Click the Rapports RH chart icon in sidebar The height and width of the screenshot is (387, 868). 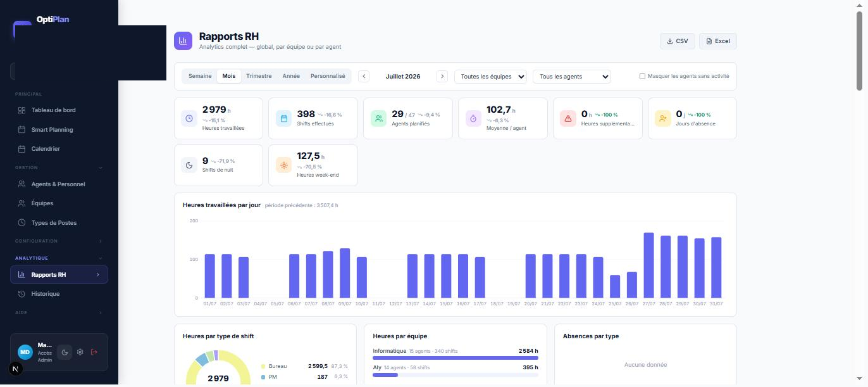(22, 275)
